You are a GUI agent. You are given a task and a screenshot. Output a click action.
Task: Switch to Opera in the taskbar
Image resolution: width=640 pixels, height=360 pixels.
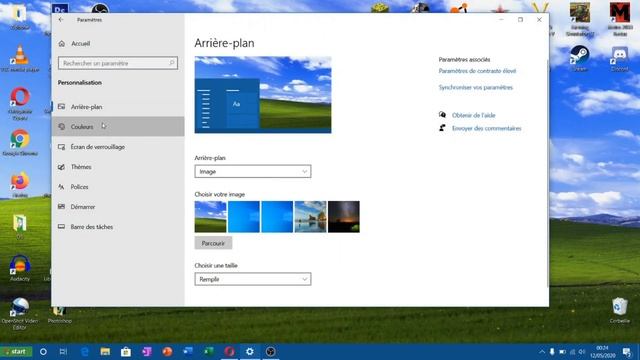coord(229,351)
